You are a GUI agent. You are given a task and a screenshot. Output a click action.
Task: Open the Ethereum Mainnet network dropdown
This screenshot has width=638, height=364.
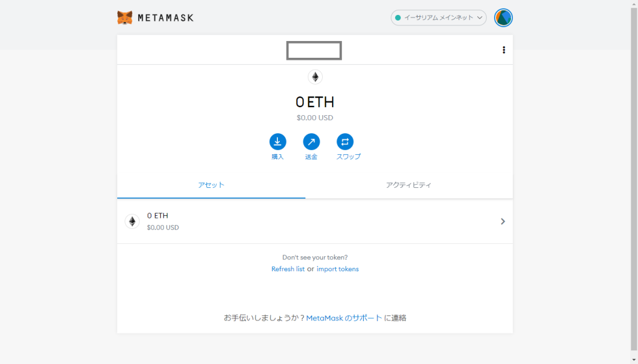coord(439,18)
